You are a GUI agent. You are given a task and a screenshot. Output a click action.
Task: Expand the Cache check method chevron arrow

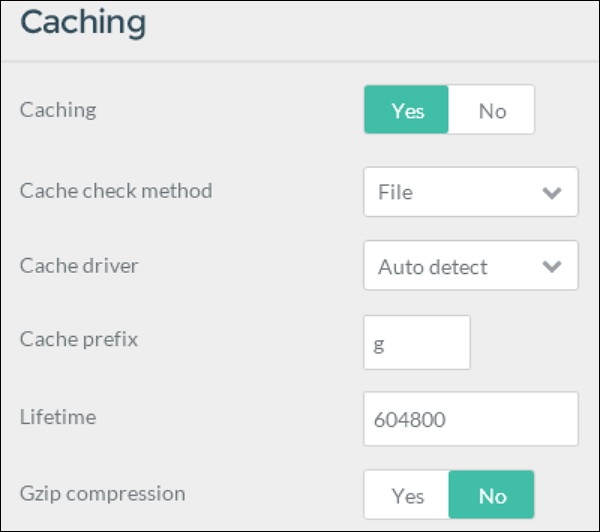(x=551, y=193)
